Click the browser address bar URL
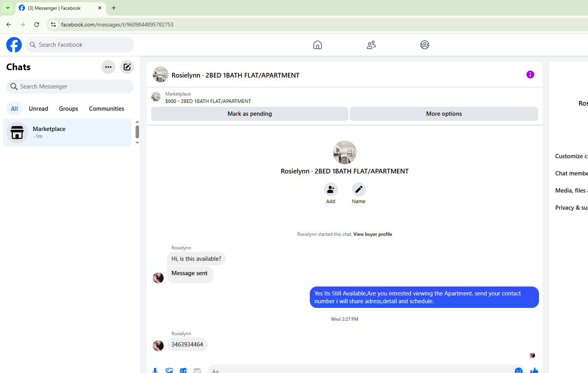Viewport: 588px width, 373px height. (117, 25)
